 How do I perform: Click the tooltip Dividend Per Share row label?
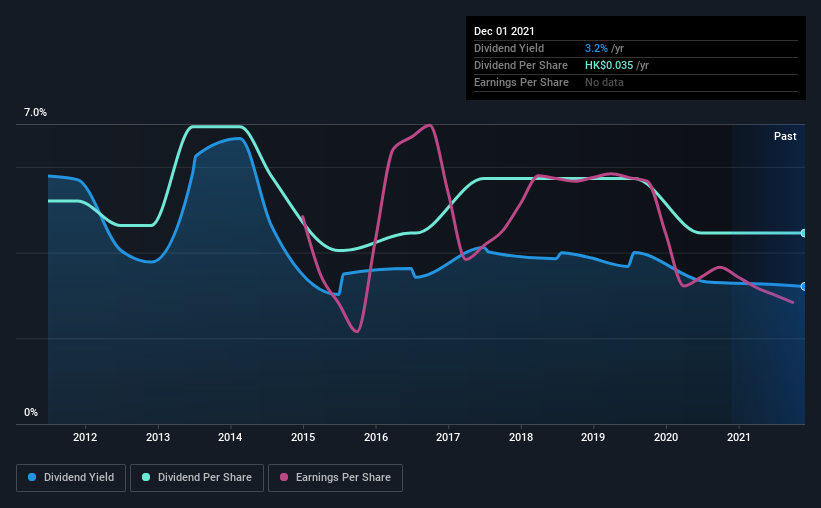tap(521, 65)
